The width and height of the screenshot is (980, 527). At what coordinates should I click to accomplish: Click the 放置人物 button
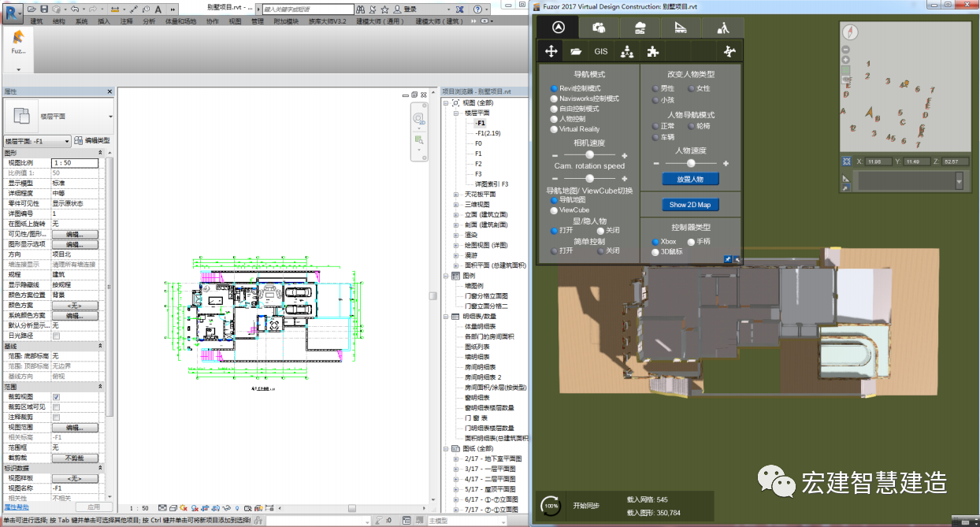coord(689,179)
